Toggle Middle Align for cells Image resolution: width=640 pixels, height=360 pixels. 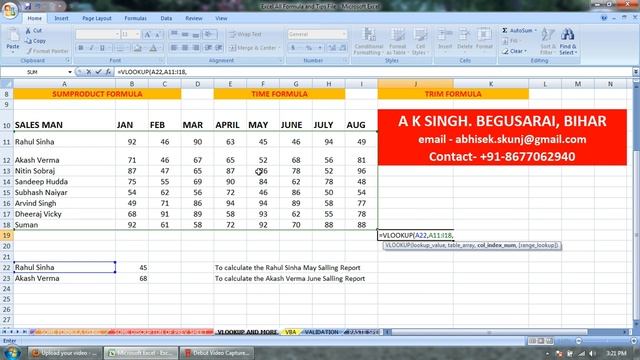tap(185, 34)
